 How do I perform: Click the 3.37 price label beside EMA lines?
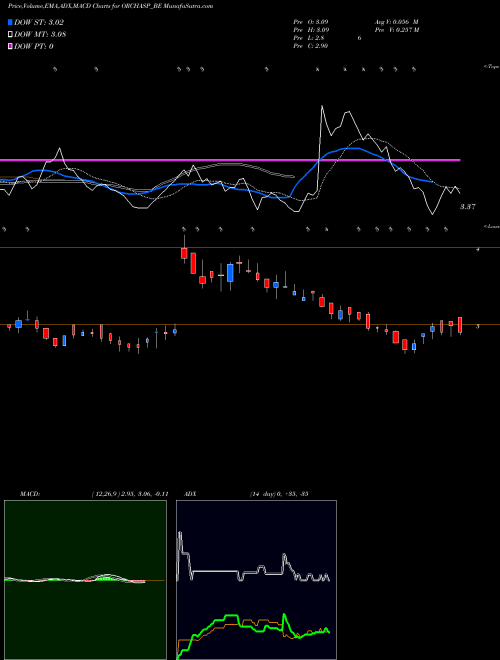pos(468,207)
